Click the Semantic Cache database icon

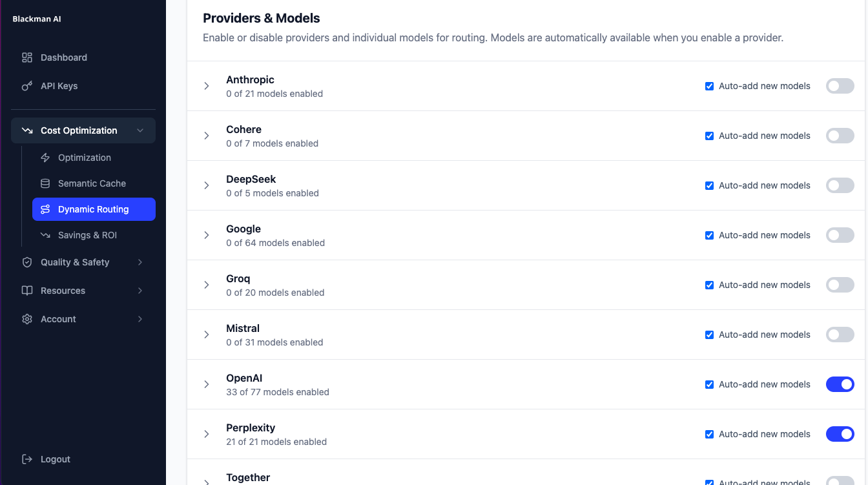[45, 183]
